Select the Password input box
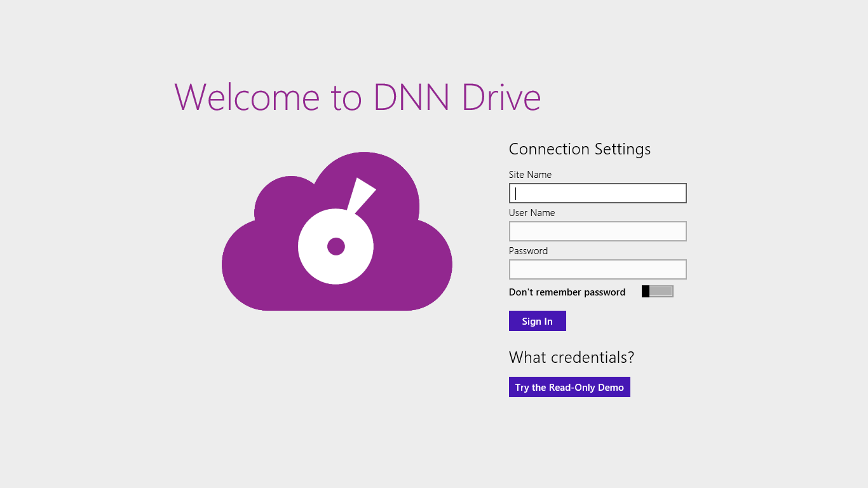This screenshot has height=488, width=868. pos(598,269)
